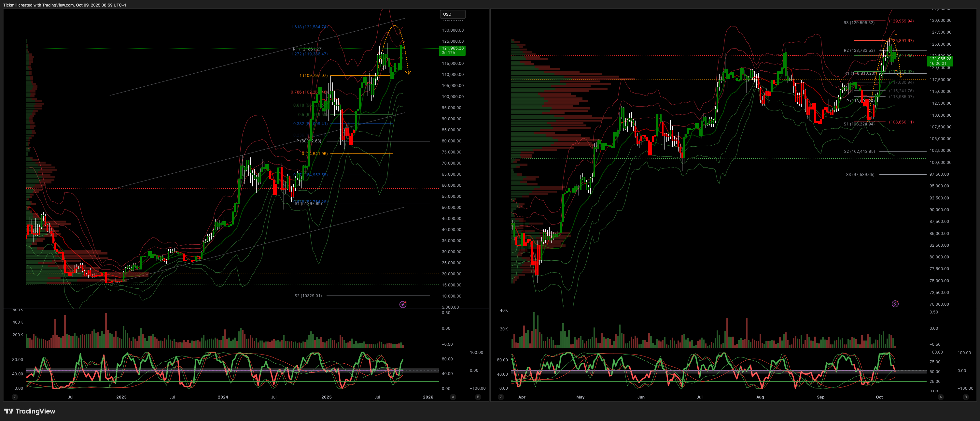Select the 121,965.28 price label on left chart
The width and height of the screenshot is (980, 421).
tap(452, 50)
